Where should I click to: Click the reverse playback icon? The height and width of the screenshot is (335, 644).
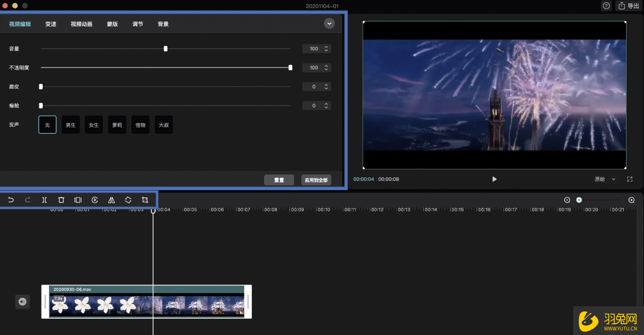95,200
